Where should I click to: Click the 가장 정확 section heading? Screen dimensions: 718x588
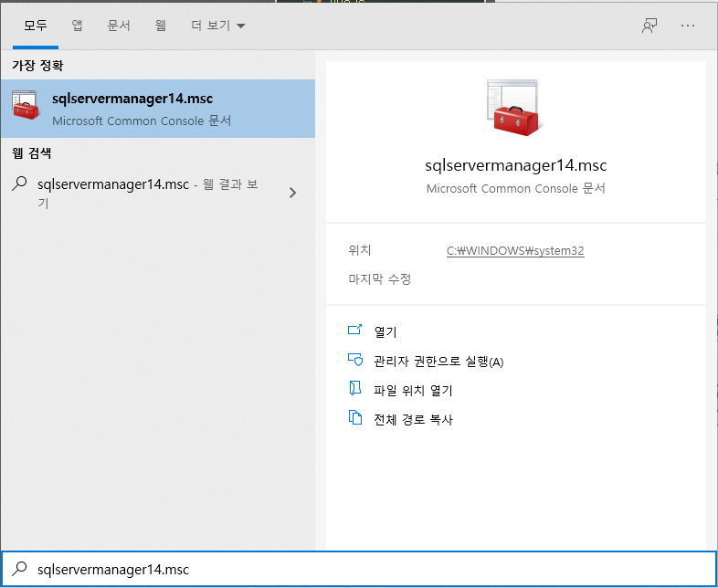pos(37,66)
